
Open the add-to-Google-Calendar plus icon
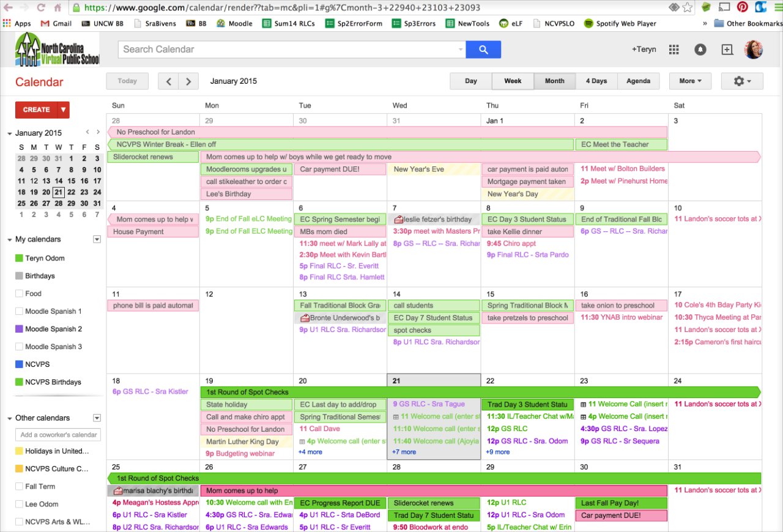tap(727, 50)
